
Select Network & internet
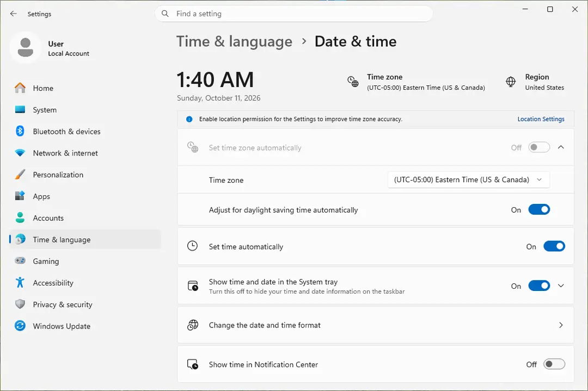85,153
